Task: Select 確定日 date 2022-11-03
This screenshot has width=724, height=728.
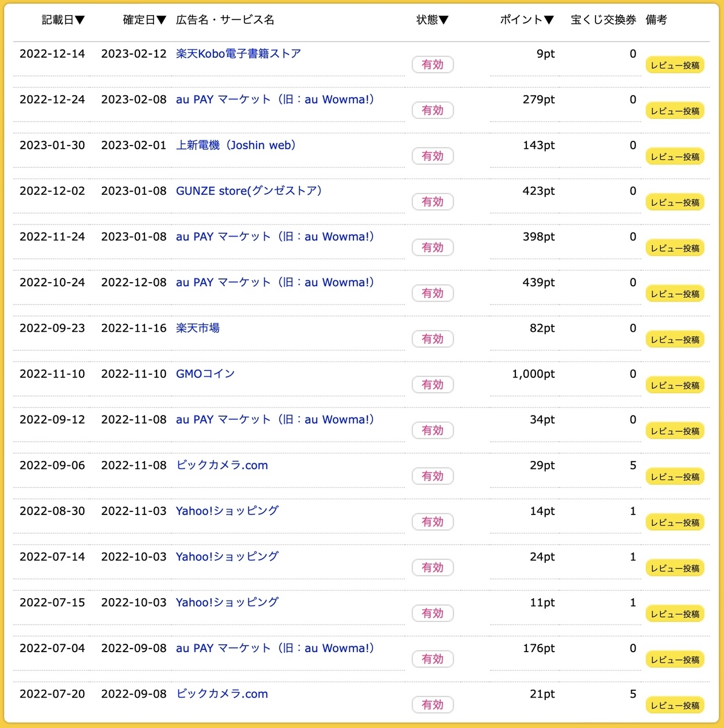Action: [x=134, y=511]
